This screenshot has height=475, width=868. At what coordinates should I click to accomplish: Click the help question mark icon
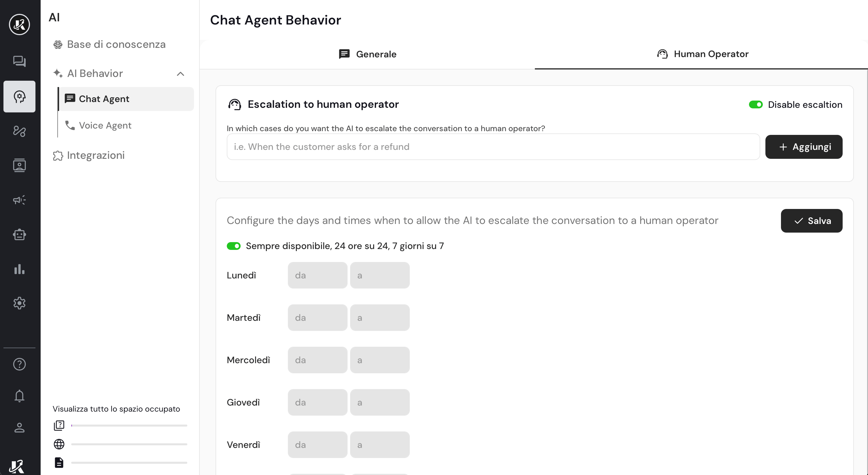[x=19, y=364]
